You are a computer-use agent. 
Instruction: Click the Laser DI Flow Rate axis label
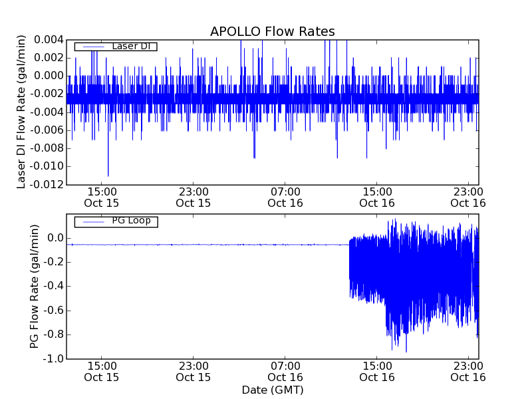[21, 112]
